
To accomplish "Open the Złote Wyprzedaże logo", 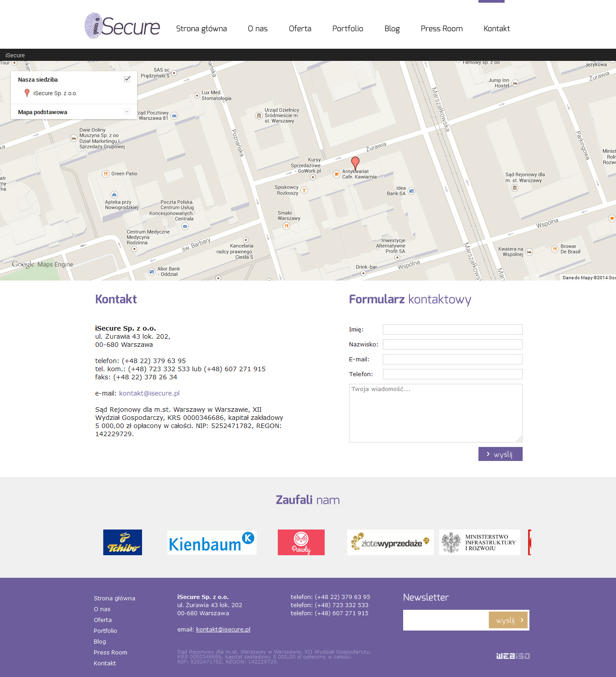I will 390,542.
